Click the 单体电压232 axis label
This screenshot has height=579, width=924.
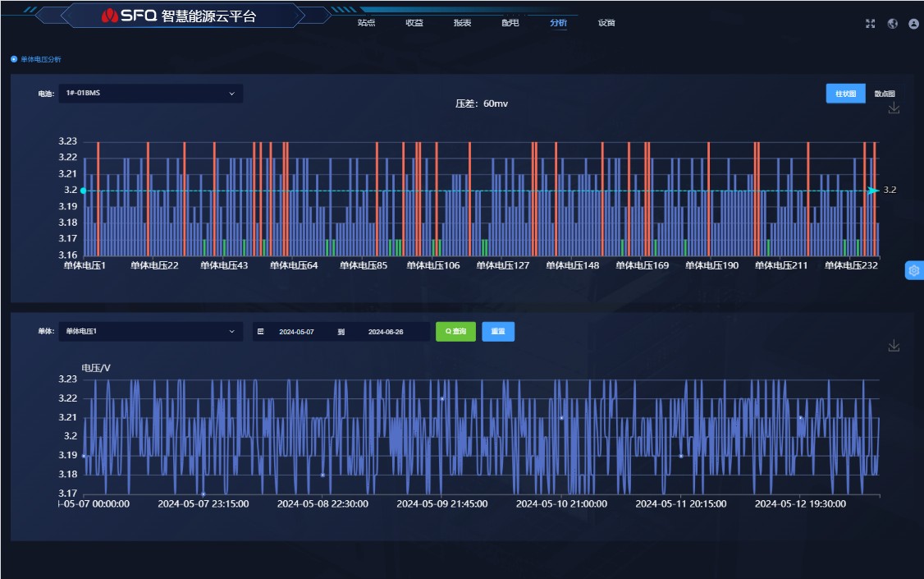coord(851,265)
